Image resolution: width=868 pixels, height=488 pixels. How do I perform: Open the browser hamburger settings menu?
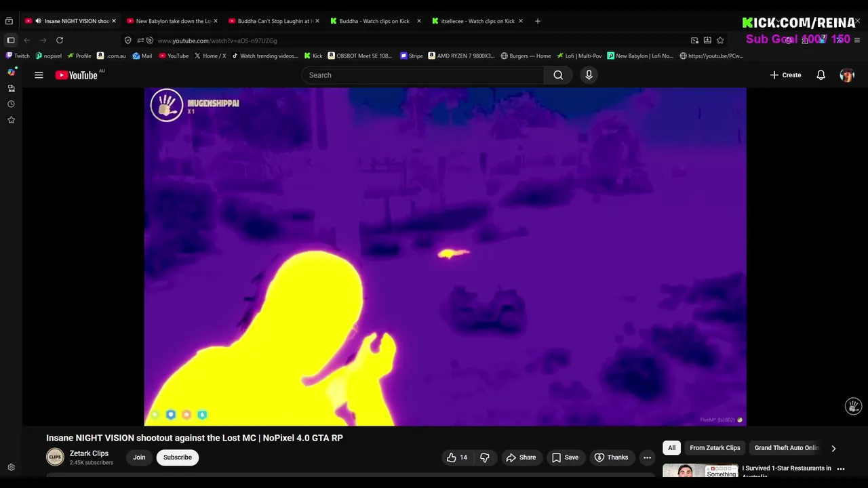point(857,41)
